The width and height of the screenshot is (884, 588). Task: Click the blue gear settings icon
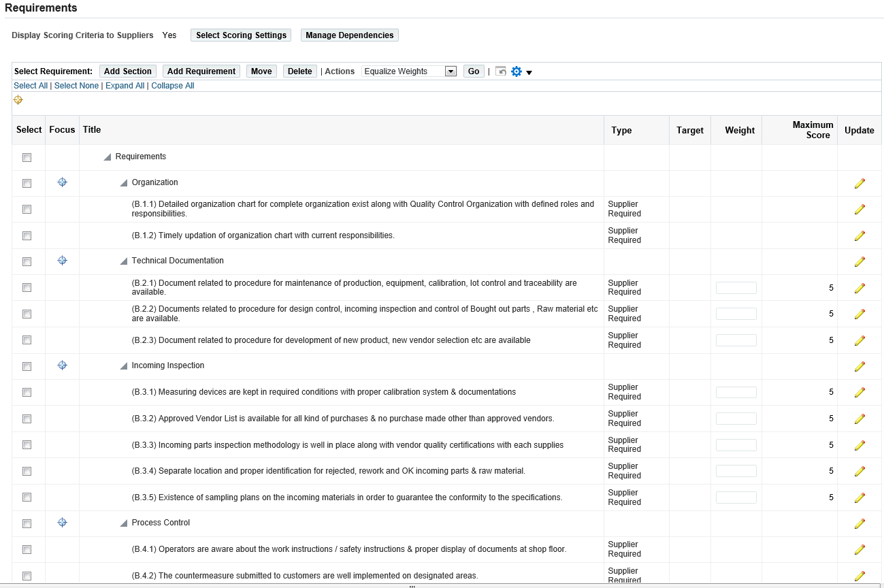(x=517, y=71)
